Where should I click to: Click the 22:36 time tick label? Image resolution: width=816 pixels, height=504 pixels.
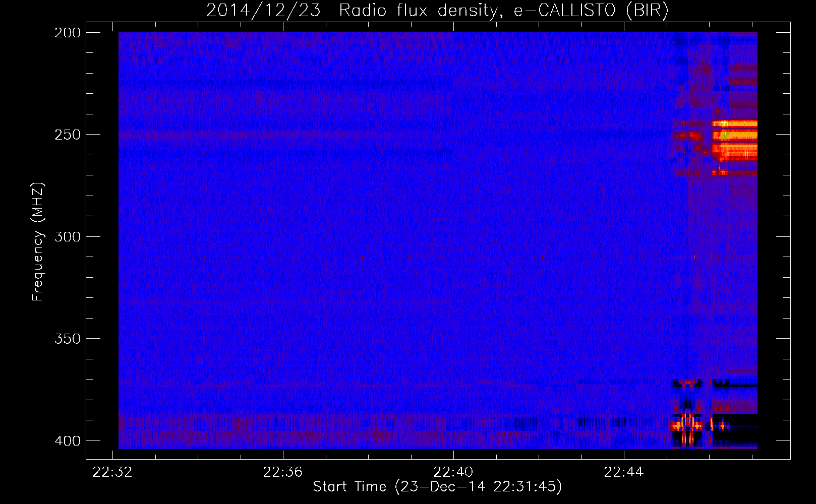click(283, 472)
